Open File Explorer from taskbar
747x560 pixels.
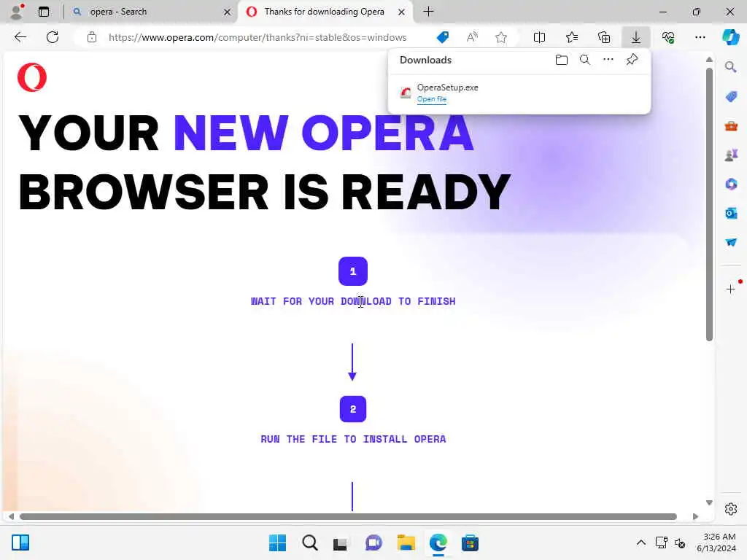tap(406, 542)
